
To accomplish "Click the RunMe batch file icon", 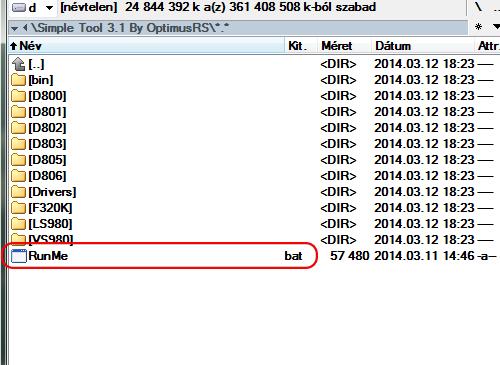I will tap(19, 256).
